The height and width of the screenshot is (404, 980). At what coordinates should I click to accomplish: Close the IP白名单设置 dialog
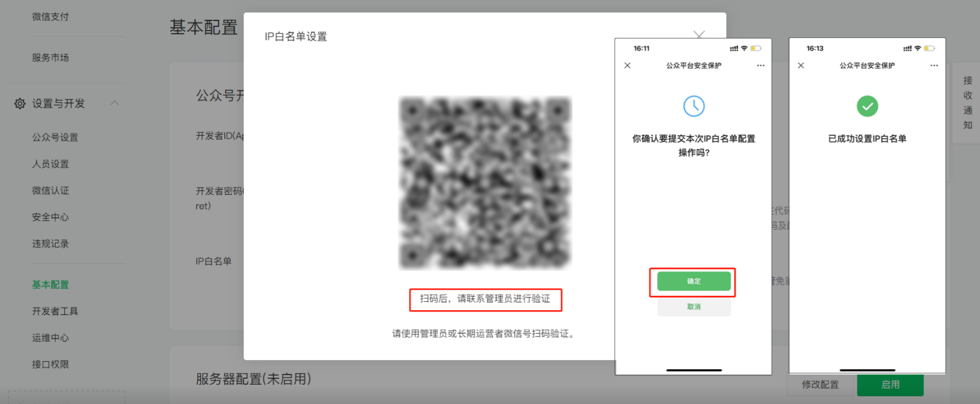(x=698, y=34)
